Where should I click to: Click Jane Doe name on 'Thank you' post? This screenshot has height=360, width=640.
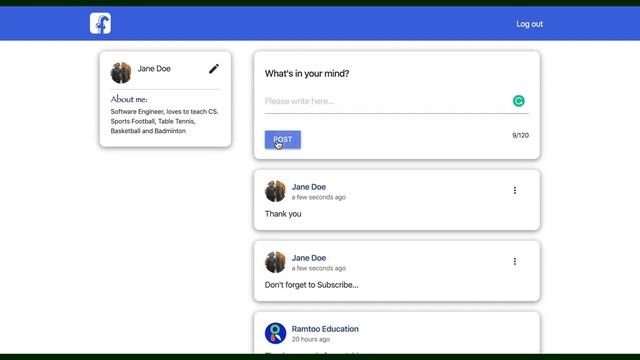pos(309,187)
